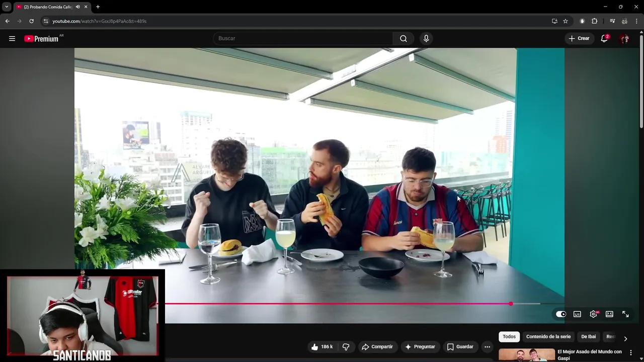Open a new browser tab

[98, 7]
